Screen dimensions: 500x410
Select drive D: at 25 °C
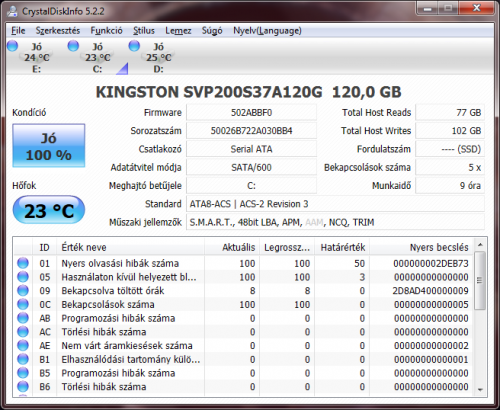(x=158, y=58)
